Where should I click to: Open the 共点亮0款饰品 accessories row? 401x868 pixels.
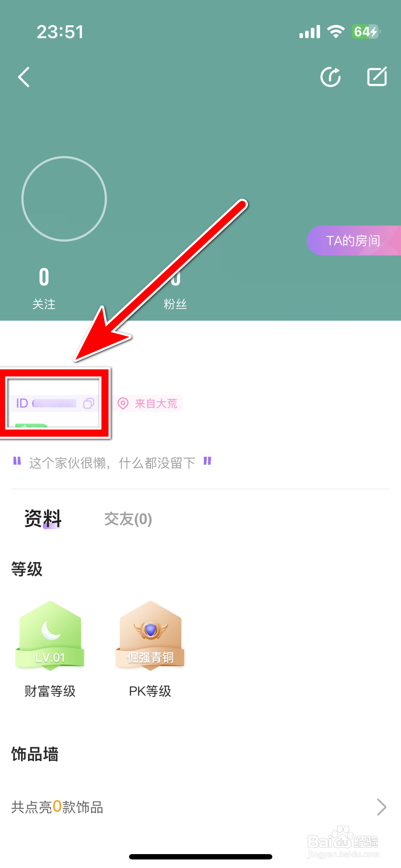coord(200,807)
